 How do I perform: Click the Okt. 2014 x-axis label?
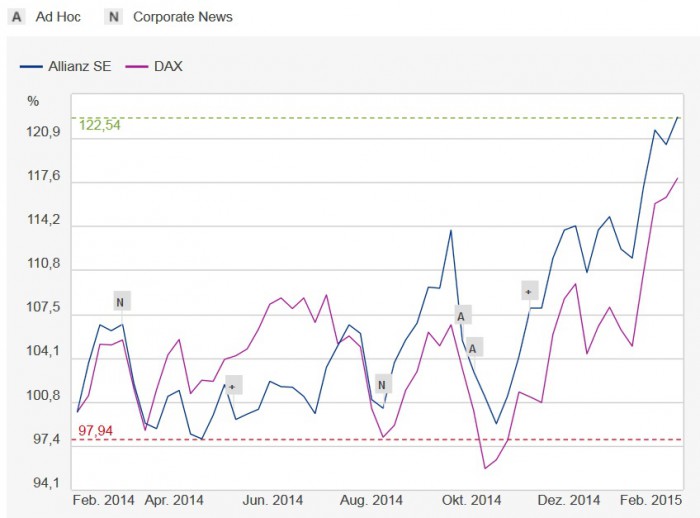472,499
